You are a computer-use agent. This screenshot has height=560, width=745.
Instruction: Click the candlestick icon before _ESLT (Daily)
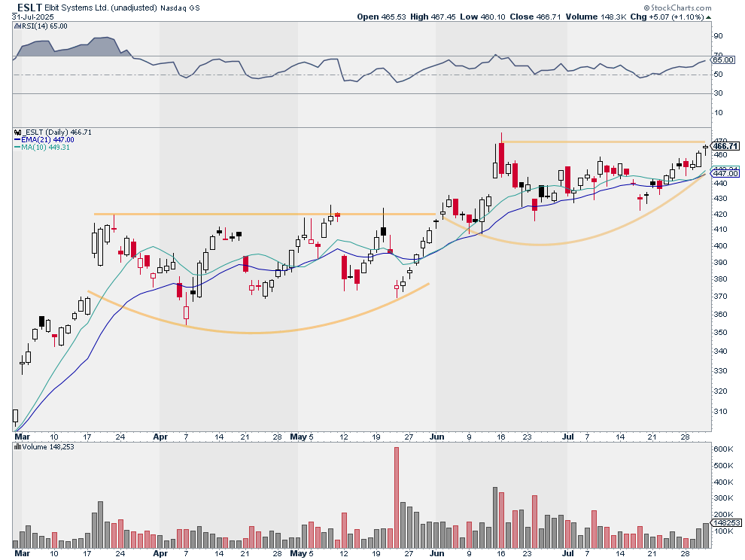click(x=18, y=132)
